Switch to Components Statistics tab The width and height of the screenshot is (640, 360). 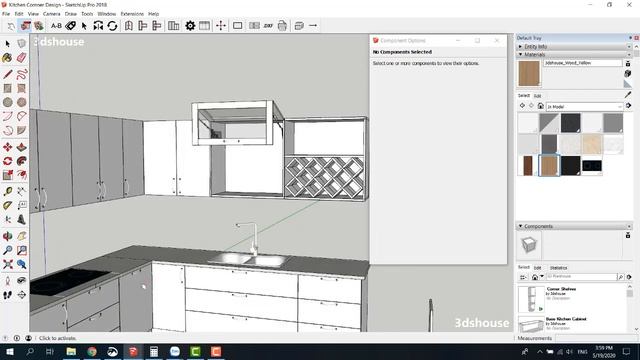558,268
